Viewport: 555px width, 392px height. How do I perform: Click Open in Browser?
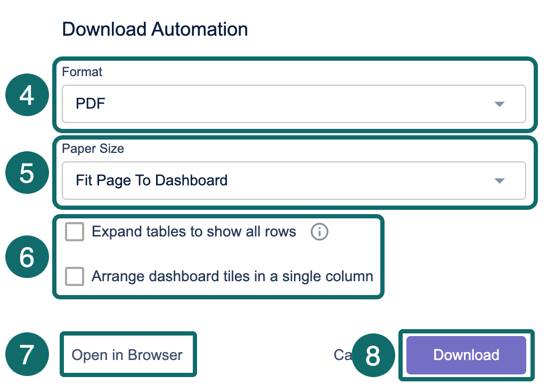click(x=127, y=355)
